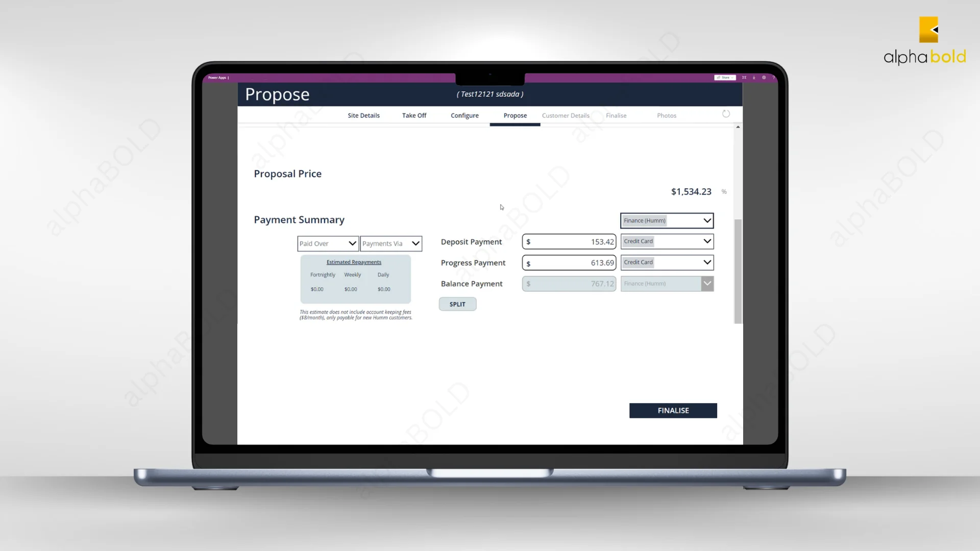Image resolution: width=980 pixels, height=551 pixels.
Task: Click the SPLIT button
Action: click(x=457, y=304)
